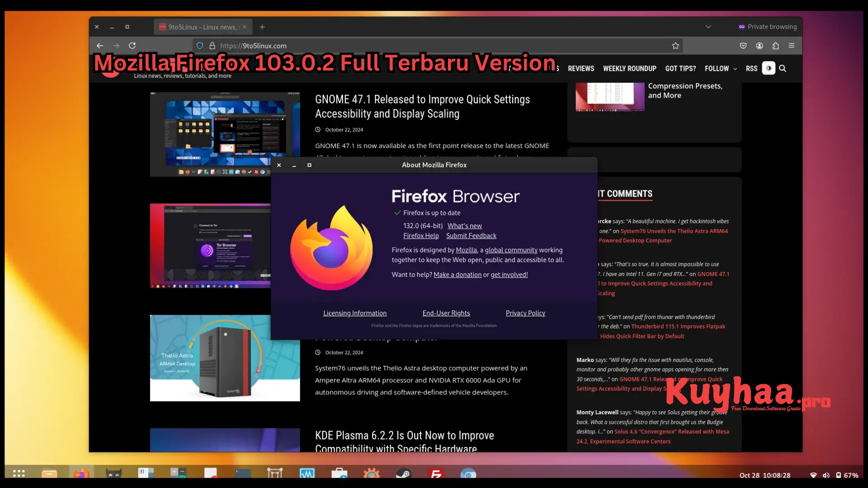The width and height of the screenshot is (868, 488).
Task: Click the Firefox icon in taskbar
Action: point(81,473)
